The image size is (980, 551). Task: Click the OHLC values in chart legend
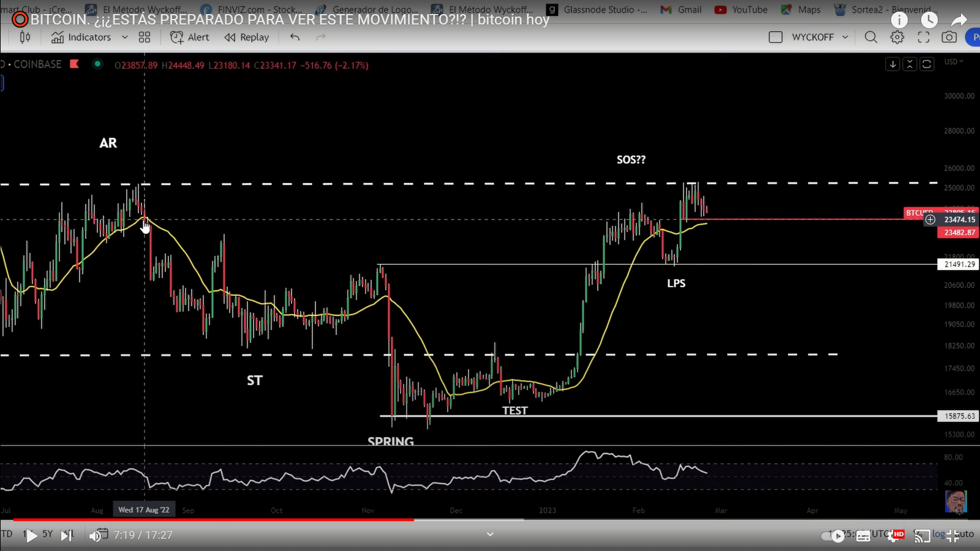click(x=241, y=66)
